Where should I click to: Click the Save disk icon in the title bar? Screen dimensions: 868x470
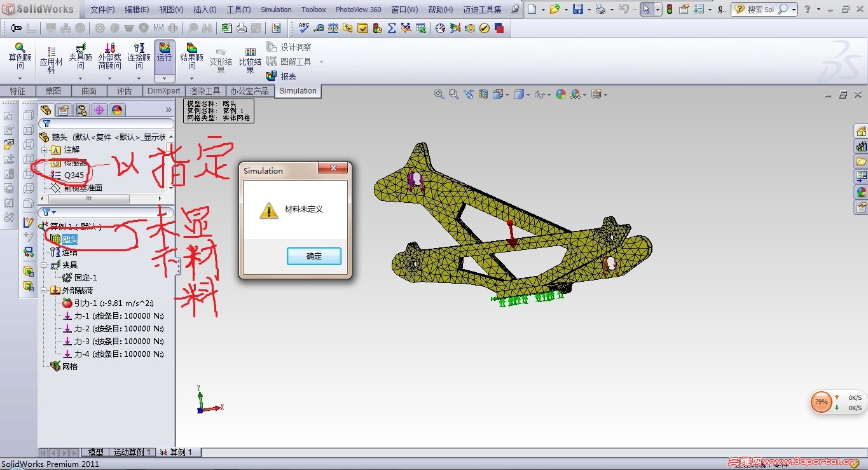pyautogui.click(x=577, y=9)
